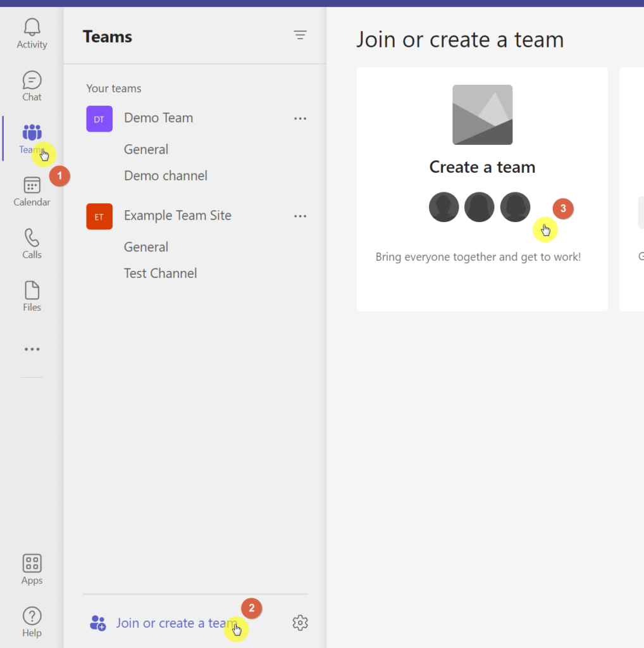Open General channel under Example Team Site
This screenshot has width=644, height=648.
(146, 247)
